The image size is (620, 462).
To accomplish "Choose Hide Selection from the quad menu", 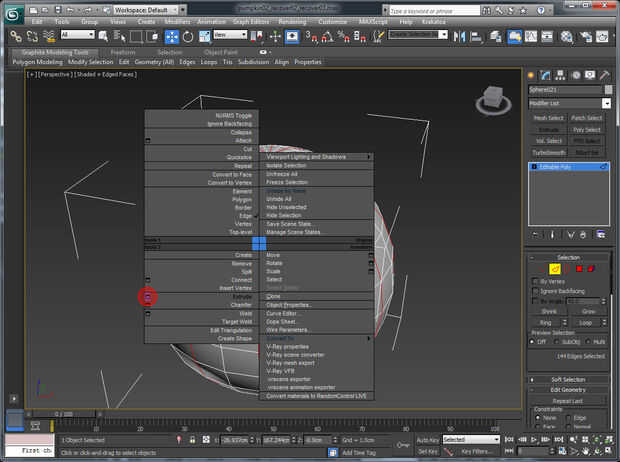I will [x=283, y=215].
